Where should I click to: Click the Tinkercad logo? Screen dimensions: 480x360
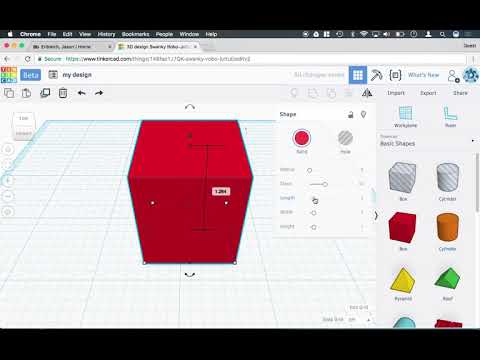coord(9,75)
